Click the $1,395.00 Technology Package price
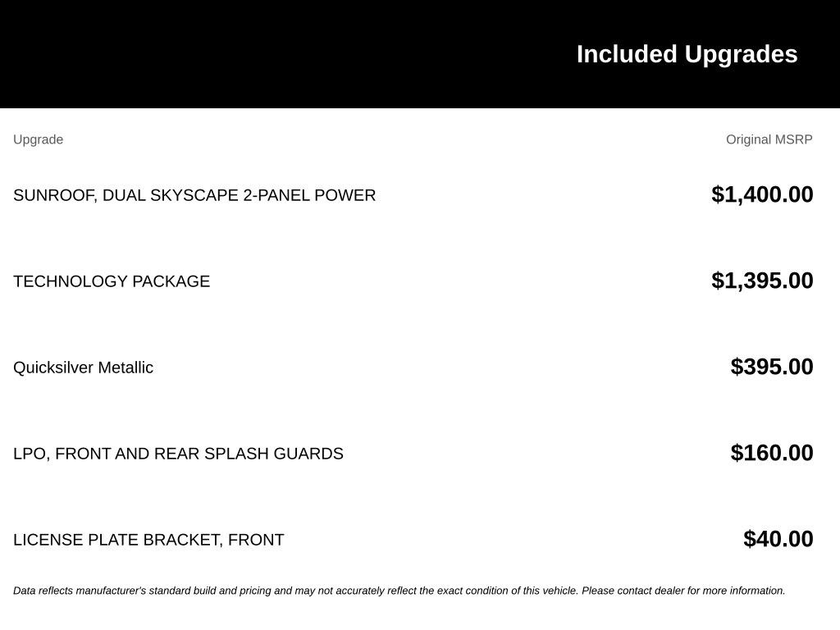 click(762, 281)
